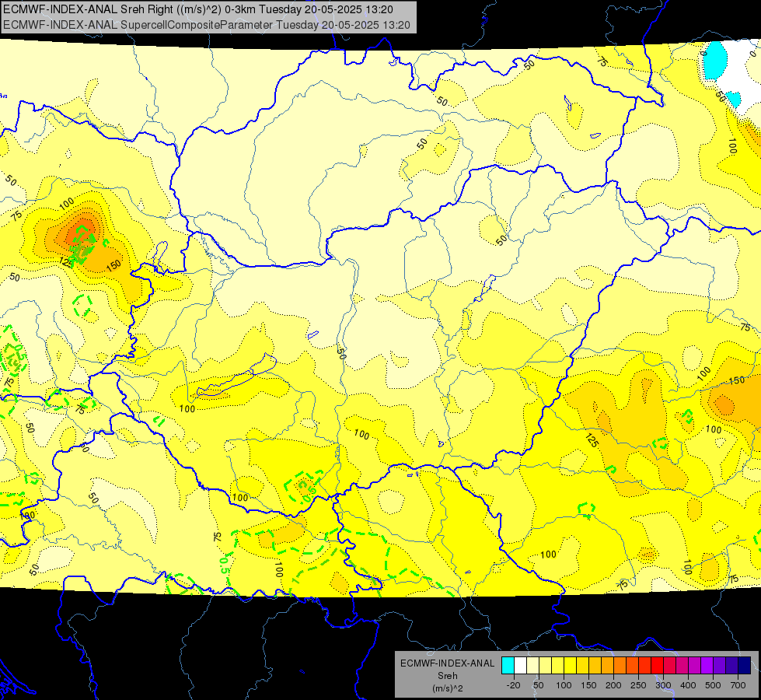Select the cyan swatch in the legend
The height and width of the screenshot is (700, 761).
tap(508, 666)
